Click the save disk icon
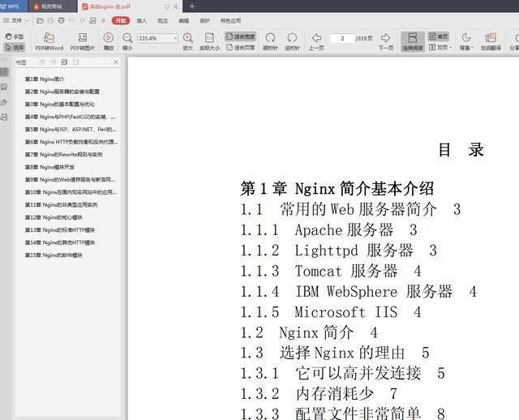 click(x=50, y=20)
